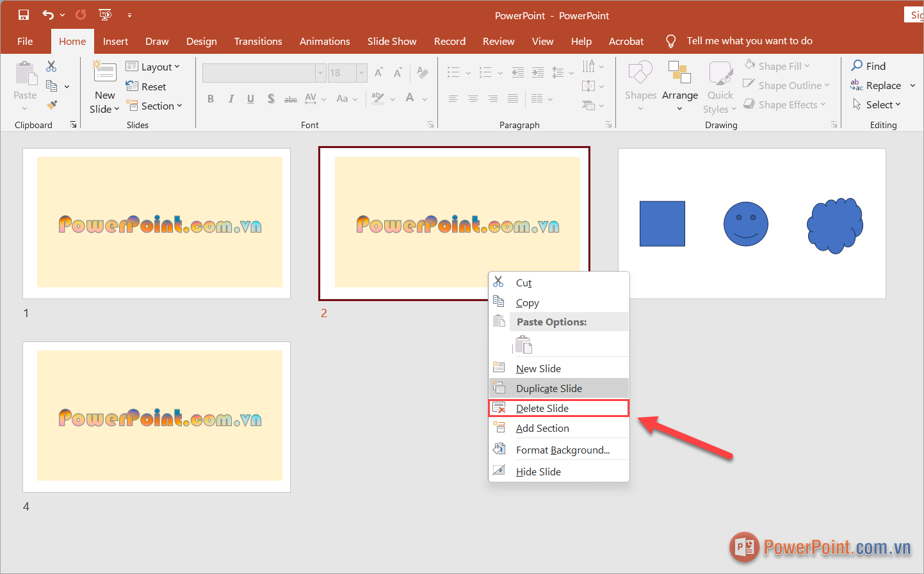Choose Format Background from context menu

[559, 450]
